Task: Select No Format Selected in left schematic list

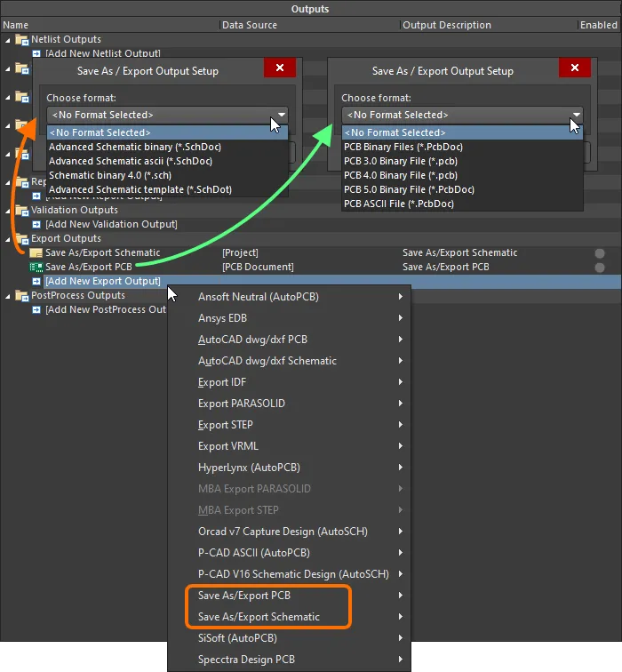Action: click(x=167, y=132)
